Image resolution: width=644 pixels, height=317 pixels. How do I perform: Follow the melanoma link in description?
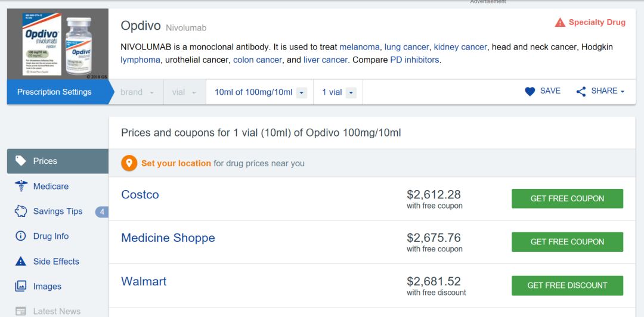pyautogui.click(x=360, y=46)
